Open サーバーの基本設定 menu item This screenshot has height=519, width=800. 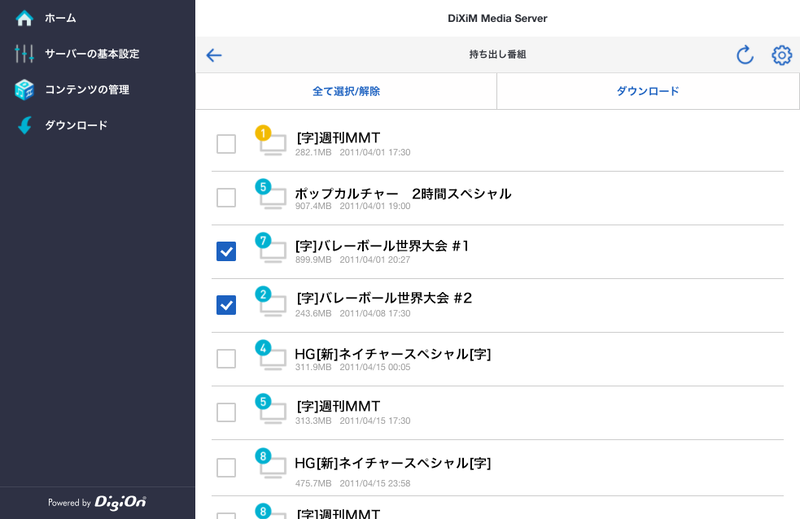coord(92,54)
